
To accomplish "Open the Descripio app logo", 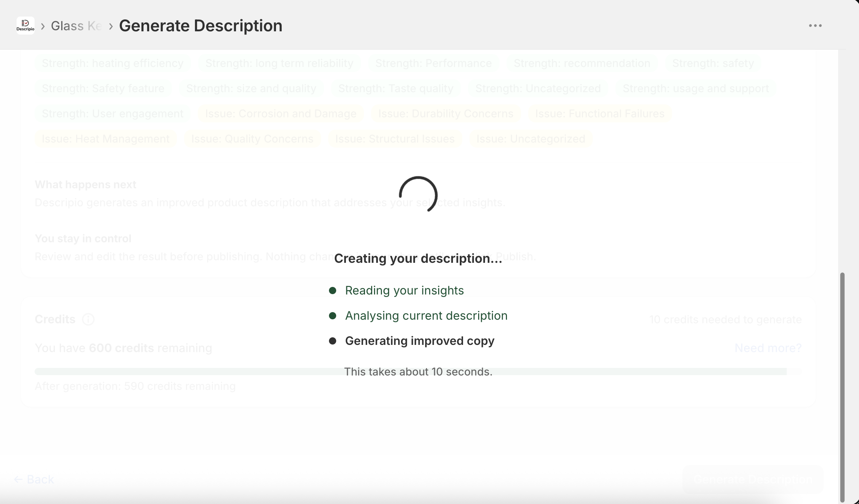I will click(26, 26).
